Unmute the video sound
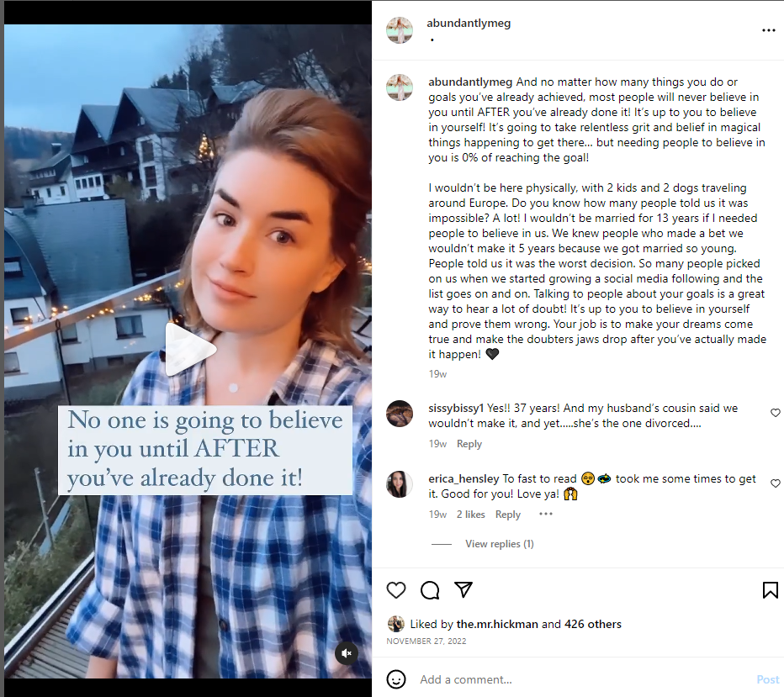This screenshot has width=784, height=697. click(x=346, y=653)
